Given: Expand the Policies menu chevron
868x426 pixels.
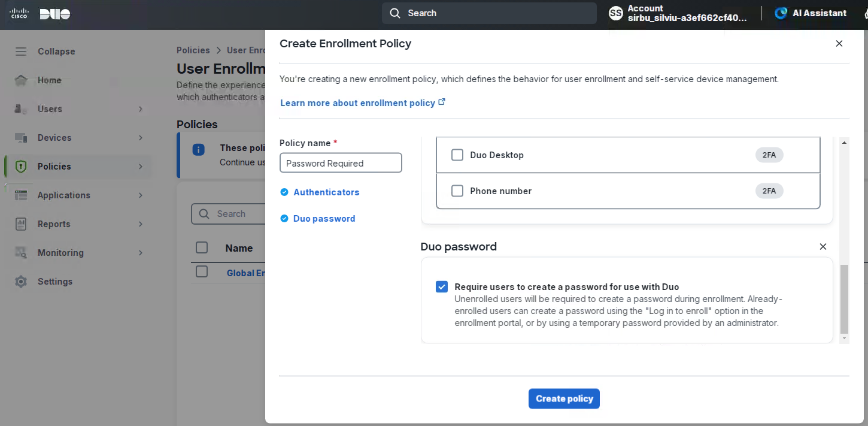Looking at the screenshot, I should [x=141, y=167].
